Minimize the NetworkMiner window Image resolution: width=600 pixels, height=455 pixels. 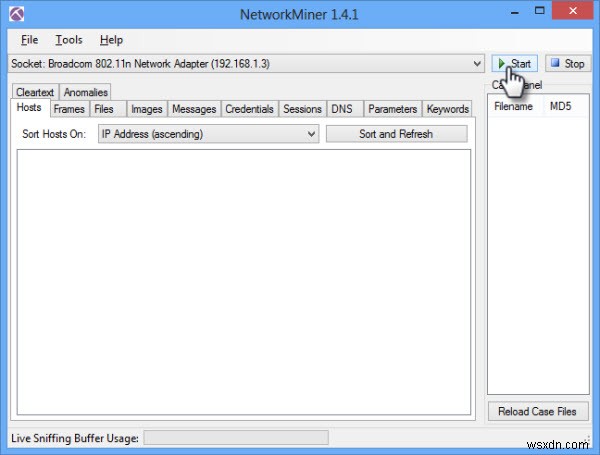515,12
